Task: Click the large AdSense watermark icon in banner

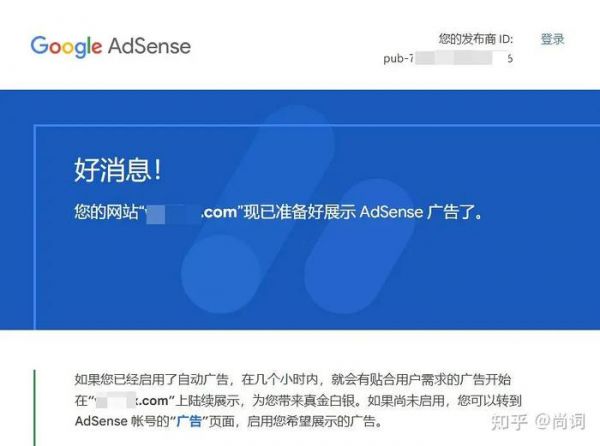Action: (x=298, y=210)
